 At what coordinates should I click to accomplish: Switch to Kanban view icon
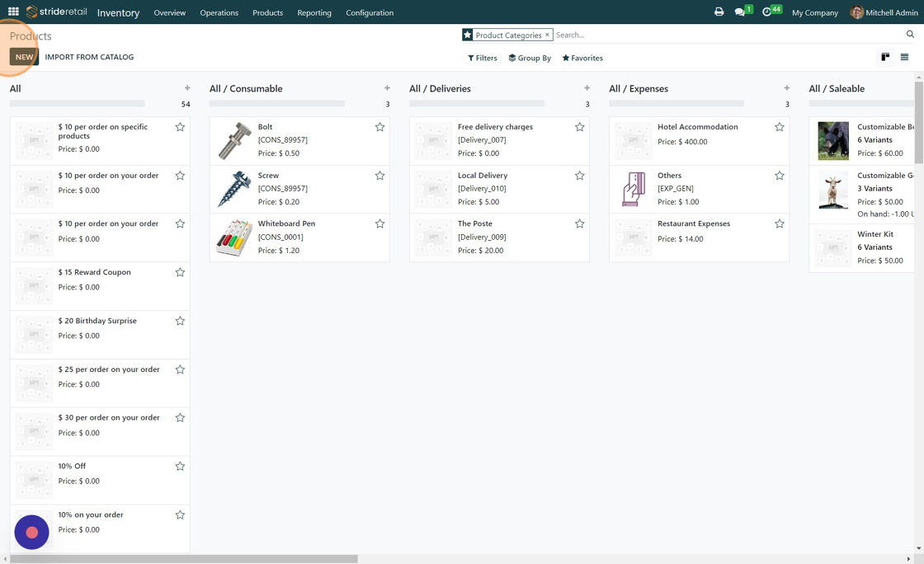coord(885,57)
